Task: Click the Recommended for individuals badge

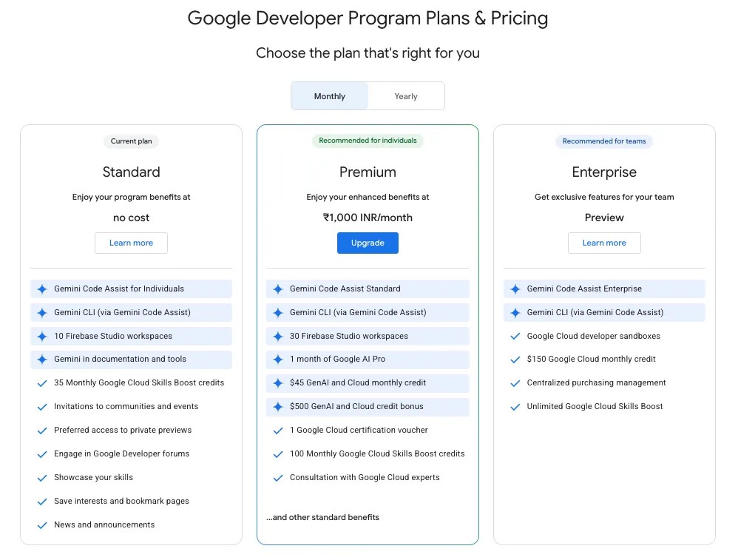Action: (x=368, y=141)
